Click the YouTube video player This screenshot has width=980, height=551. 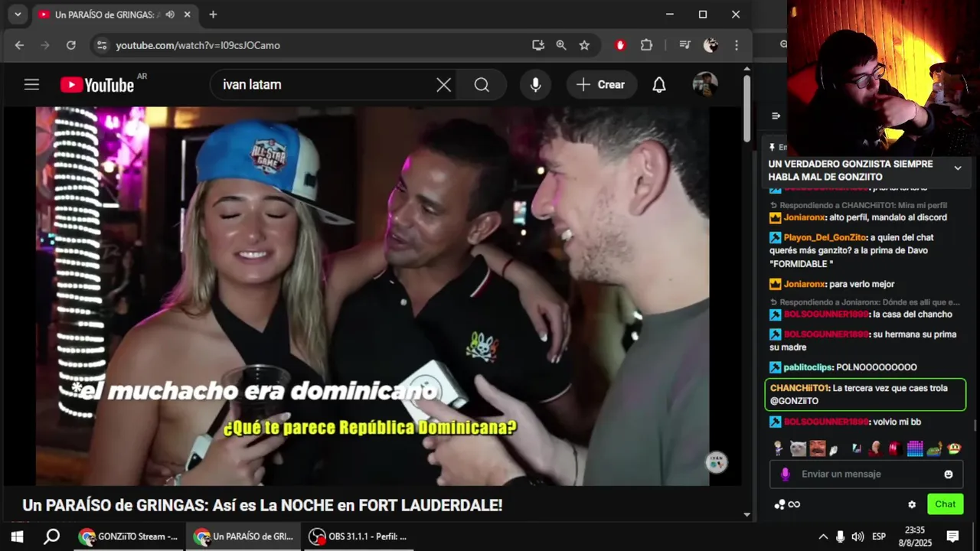pos(373,296)
